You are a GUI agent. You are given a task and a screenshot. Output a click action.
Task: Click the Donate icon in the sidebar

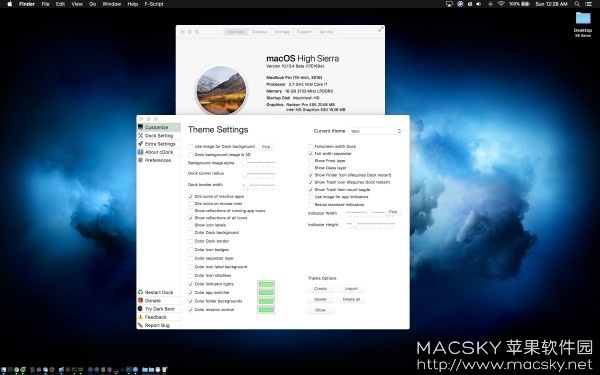(140, 300)
